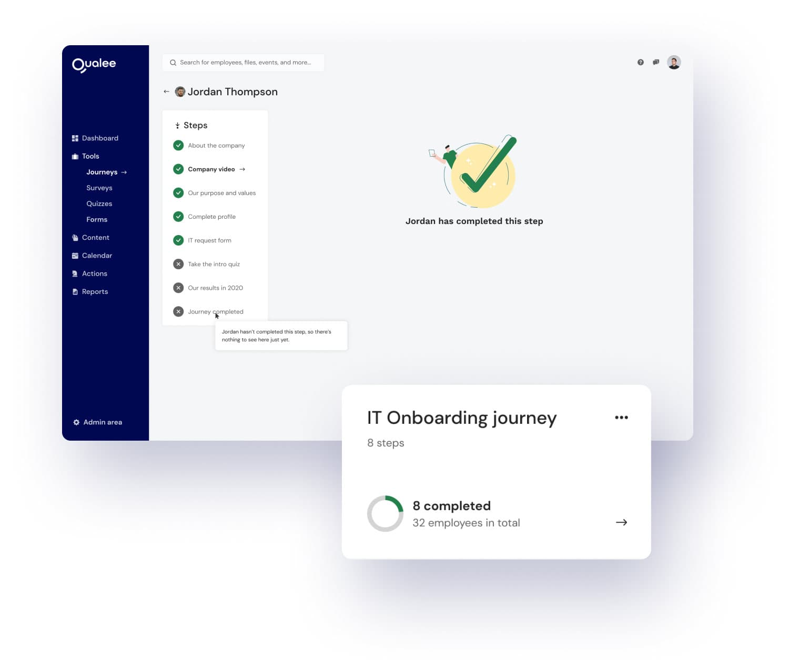Image resolution: width=789 pixels, height=672 pixels.
Task: Open Surveys in the sidebar
Action: [x=99, y=188]
